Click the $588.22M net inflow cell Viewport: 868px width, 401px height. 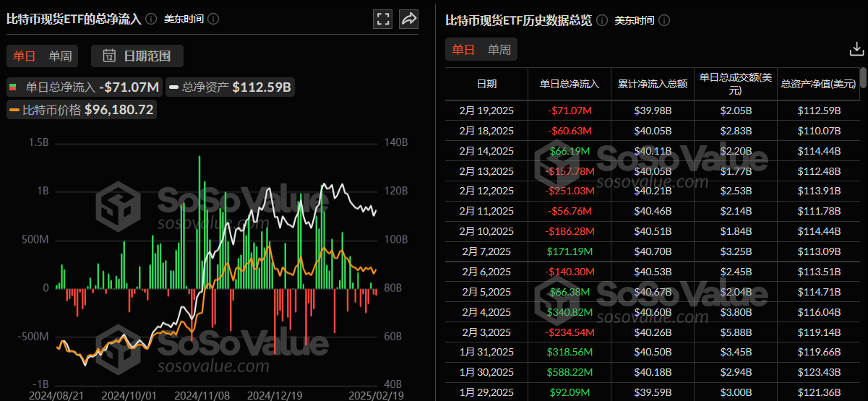tap(570, 372)
